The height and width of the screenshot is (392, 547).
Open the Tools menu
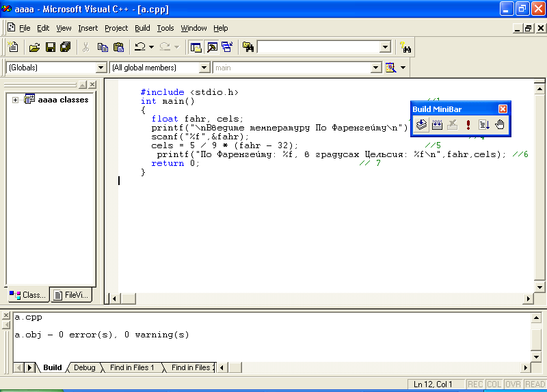pyautogui.click(x=165, y=28)
